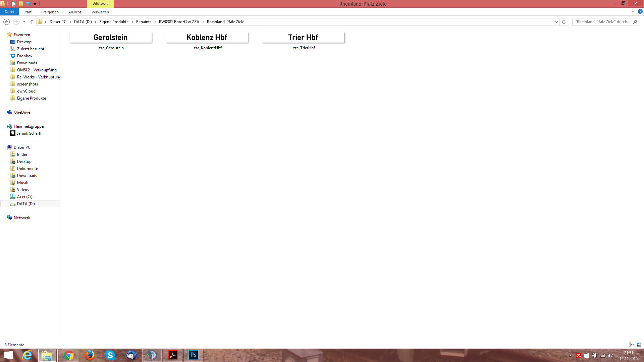Open the Ansicht ribbon tab

tap(74, 12)
